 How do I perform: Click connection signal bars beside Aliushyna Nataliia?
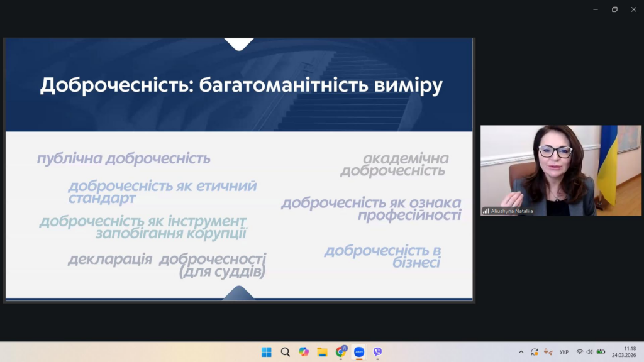pos(486,211)
